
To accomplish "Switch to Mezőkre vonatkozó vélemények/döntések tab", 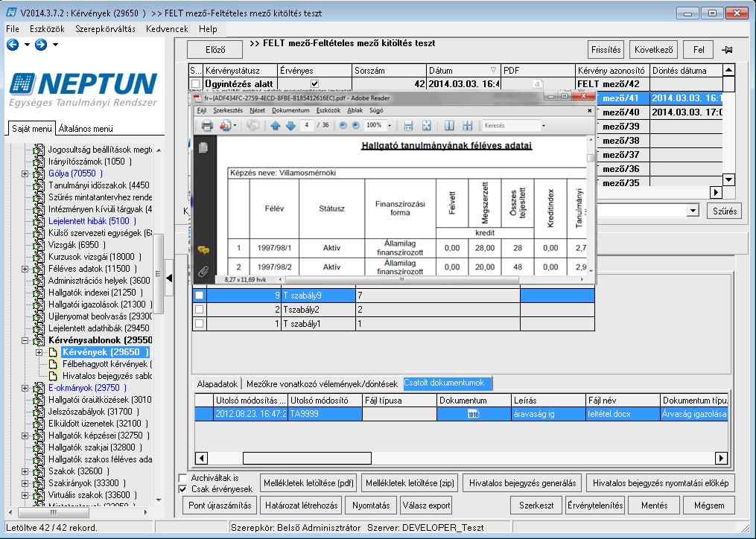I will click(322, 383).
